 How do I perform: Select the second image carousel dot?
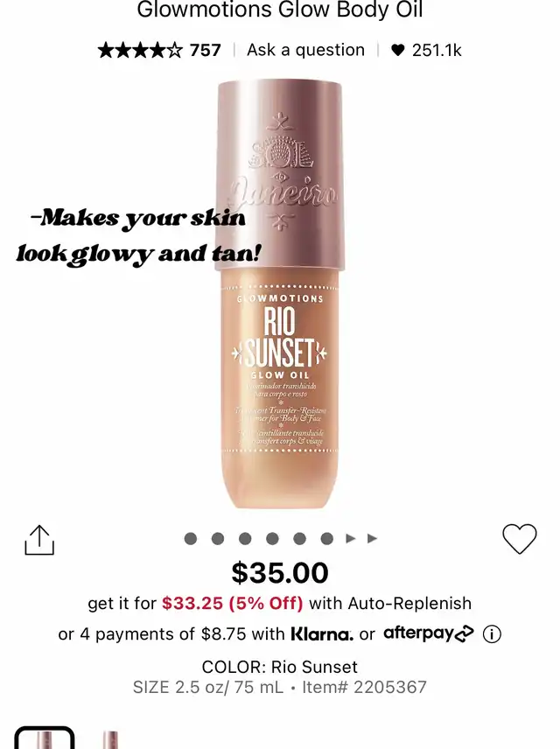tap(218, 539)
